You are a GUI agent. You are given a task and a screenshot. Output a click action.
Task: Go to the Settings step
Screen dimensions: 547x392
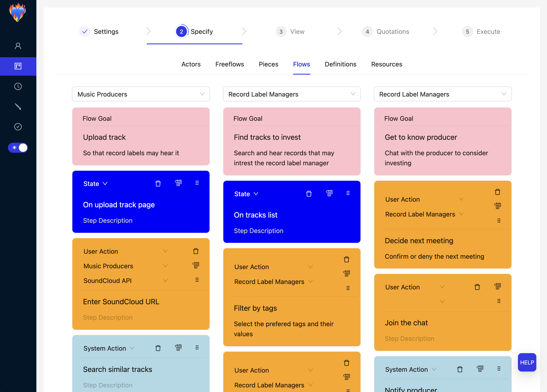tap(99, 32)
